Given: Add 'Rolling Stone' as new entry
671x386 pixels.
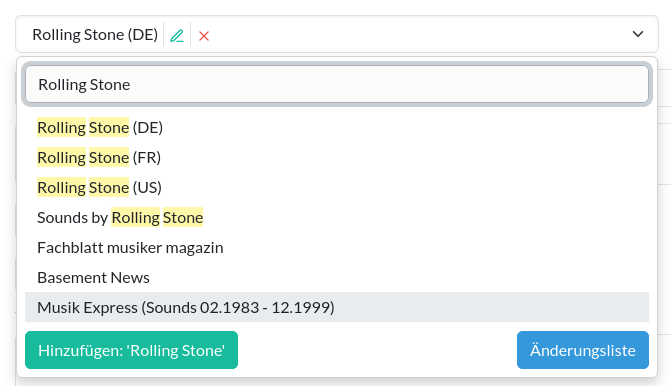Looking at the screenshot, I should coord(131,350).
